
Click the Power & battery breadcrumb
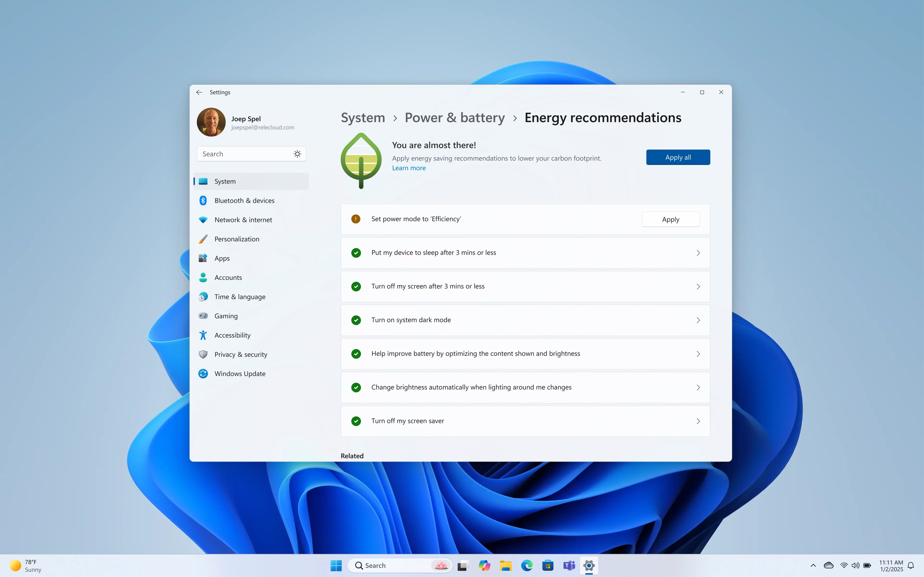tap(454, 118)
